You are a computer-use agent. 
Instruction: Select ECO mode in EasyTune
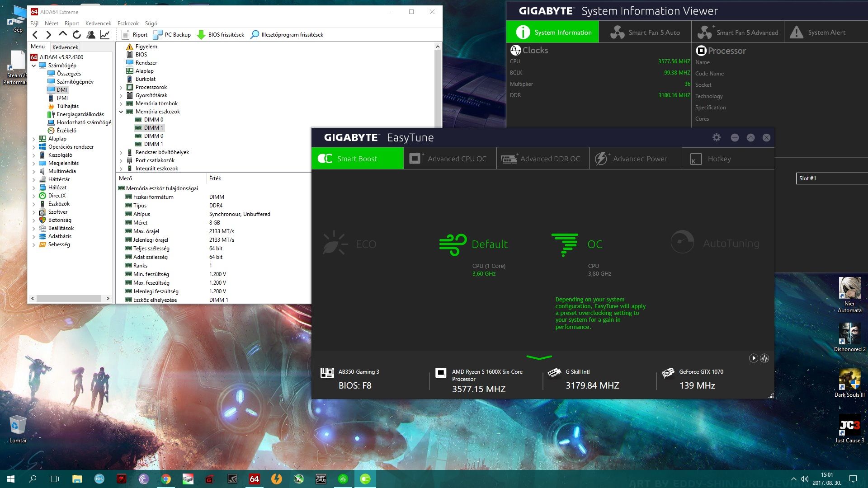coord(349,244)
